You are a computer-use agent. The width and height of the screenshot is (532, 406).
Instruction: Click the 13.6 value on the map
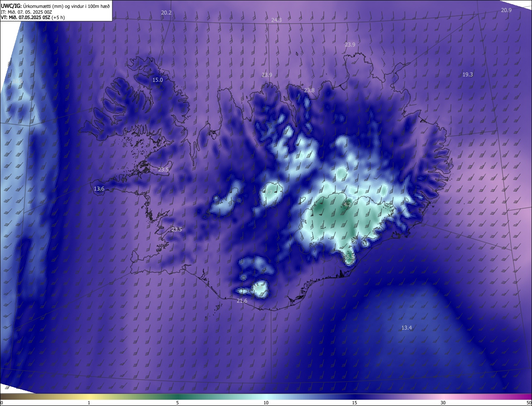(99, 189)
